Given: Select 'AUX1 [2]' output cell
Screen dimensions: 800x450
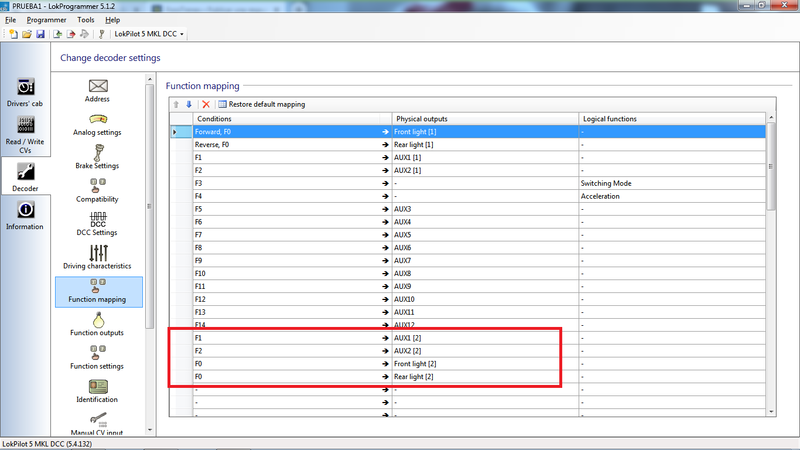Looking at the screenshot, I should 485,338.
